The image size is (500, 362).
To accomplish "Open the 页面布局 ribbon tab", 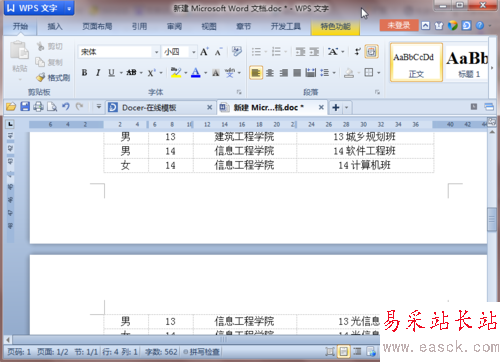I will 97,26.
